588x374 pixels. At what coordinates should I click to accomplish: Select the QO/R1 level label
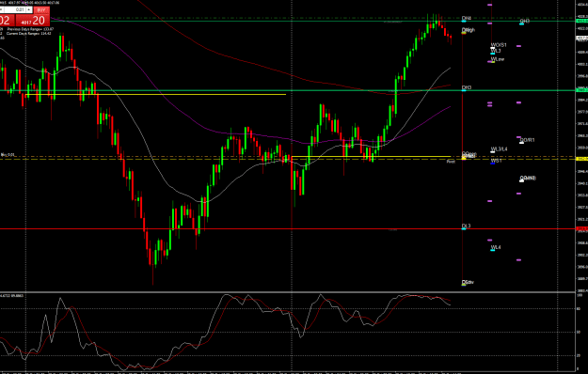527,140
